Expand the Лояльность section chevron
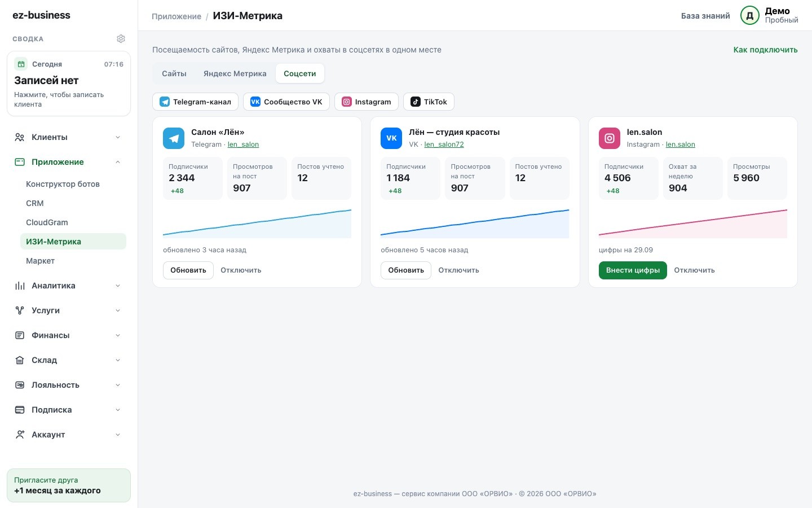The height and width of the screenshot is (508, 812). tap(118, 385)
